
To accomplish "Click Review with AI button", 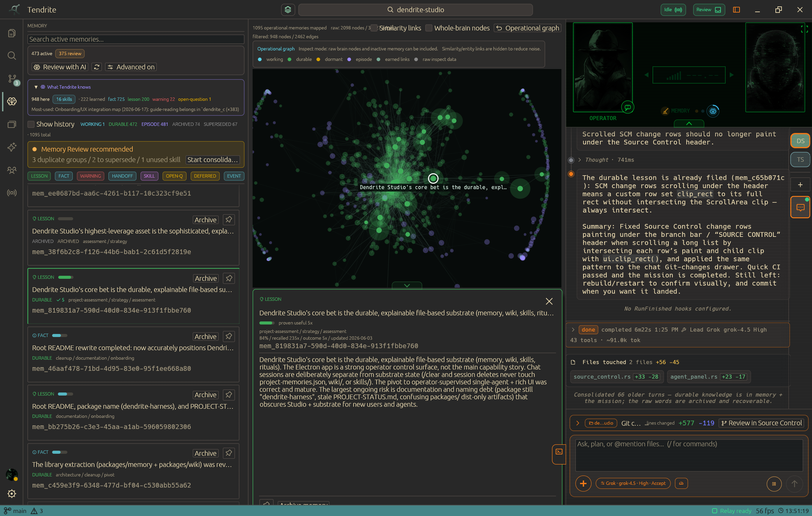I will (60, 67).
